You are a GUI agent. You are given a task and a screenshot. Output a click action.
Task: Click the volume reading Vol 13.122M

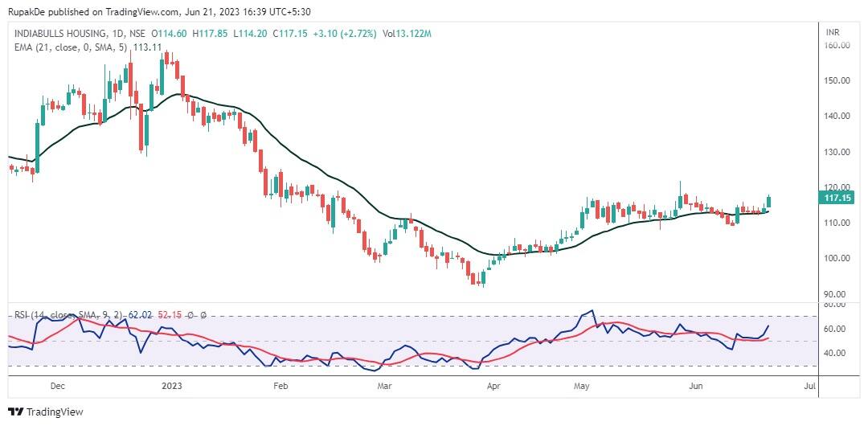[x=407, y=33]
